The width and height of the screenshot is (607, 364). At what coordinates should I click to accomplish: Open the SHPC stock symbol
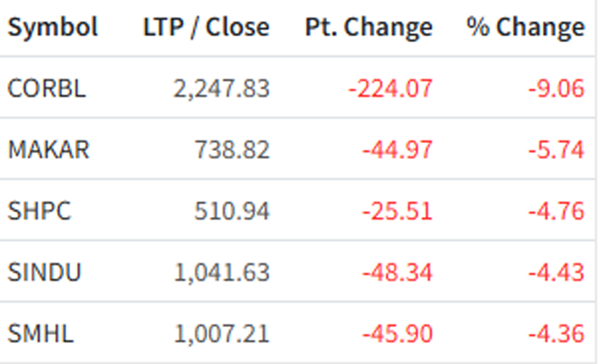(39, 211)
